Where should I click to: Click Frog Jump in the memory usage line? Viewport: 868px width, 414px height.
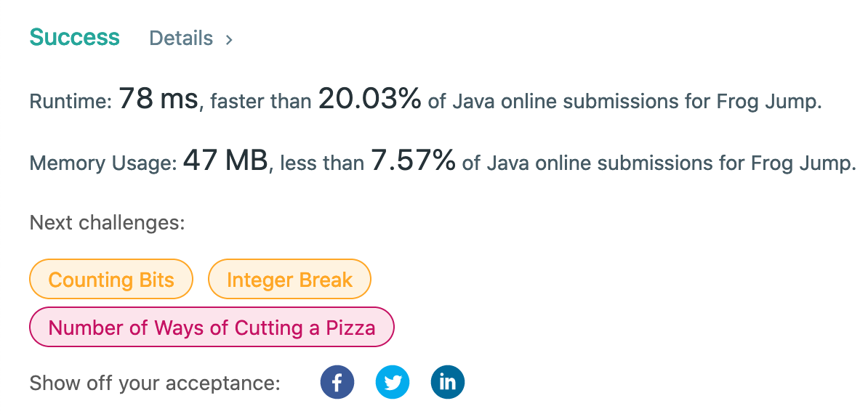click(800, 163)
